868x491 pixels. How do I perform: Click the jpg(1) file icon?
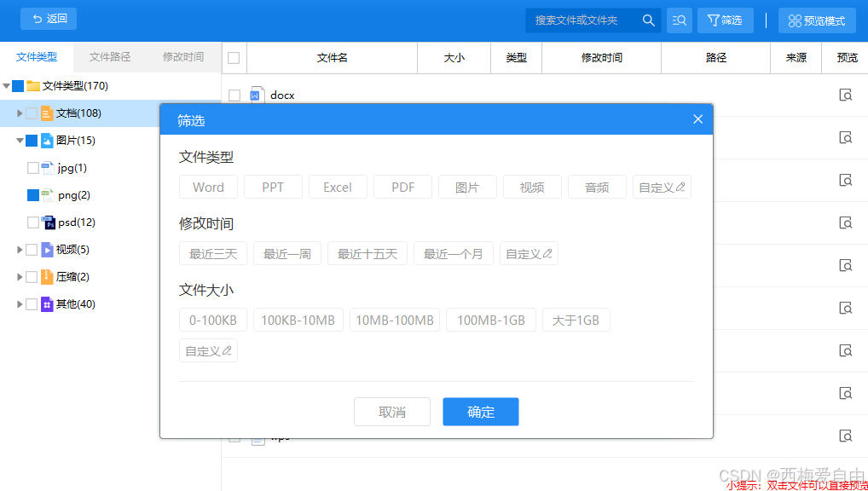click(x=49, y=168)
